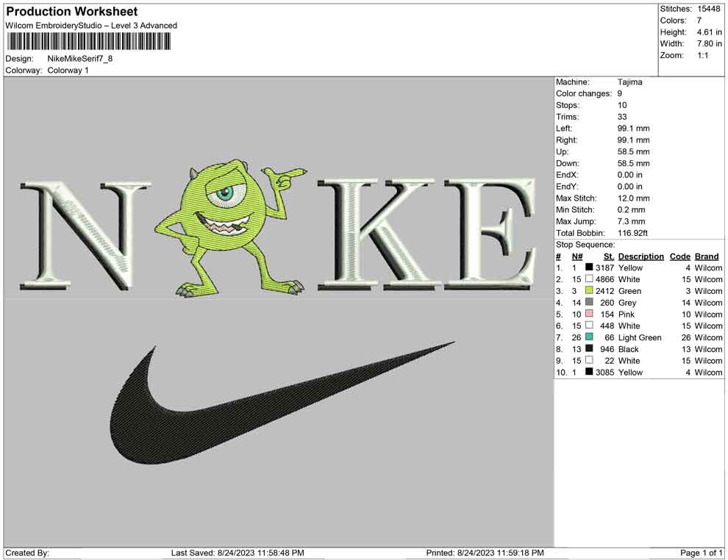
Task: Click the Zoom value 1:1
Action: [x=703, y=55]
